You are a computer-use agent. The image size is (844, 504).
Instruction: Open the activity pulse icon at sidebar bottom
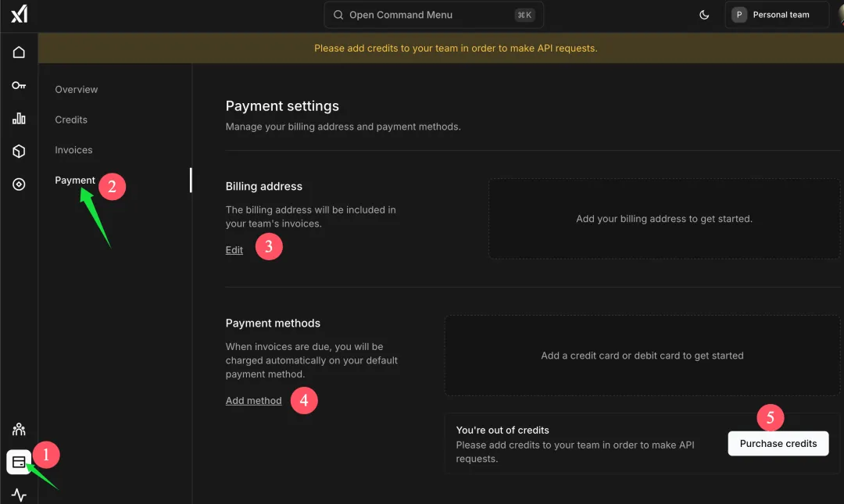[x=19, y=495]
